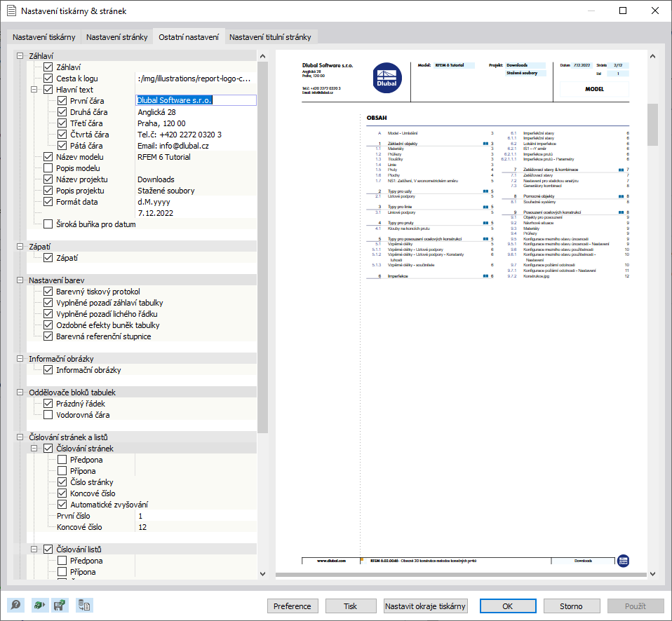This screenshot has width=672, height=621.
Task: Switch to the Nastavení tiskárny tab
Action: pos(43,37)
